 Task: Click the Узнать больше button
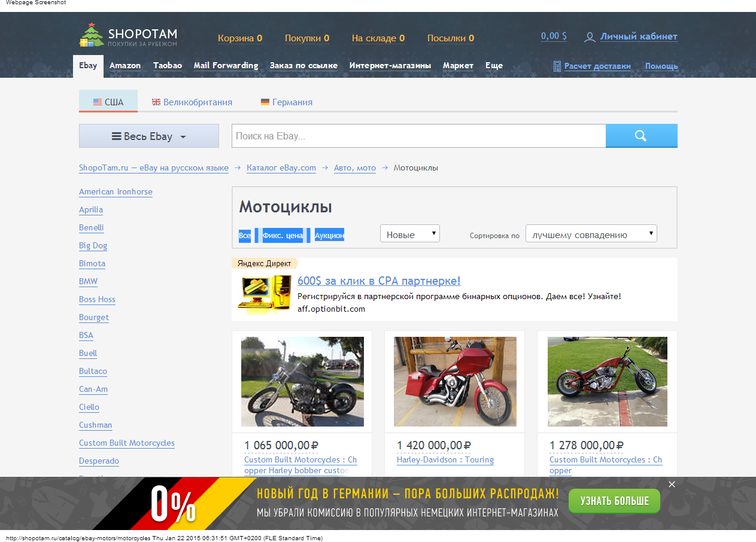tap(614, 501)
